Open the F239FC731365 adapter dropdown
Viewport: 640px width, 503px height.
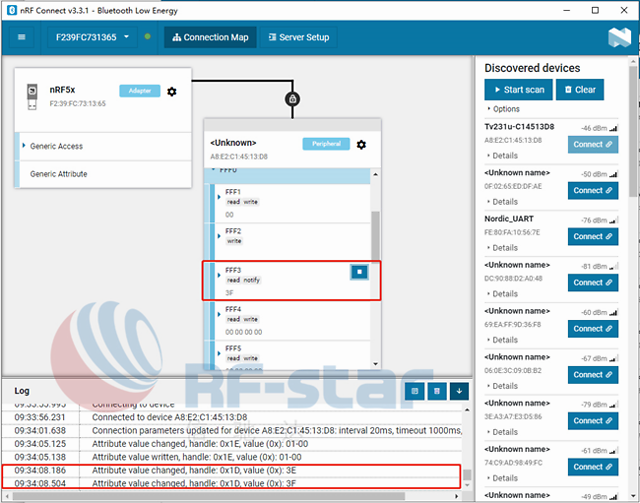coord(92,37)
